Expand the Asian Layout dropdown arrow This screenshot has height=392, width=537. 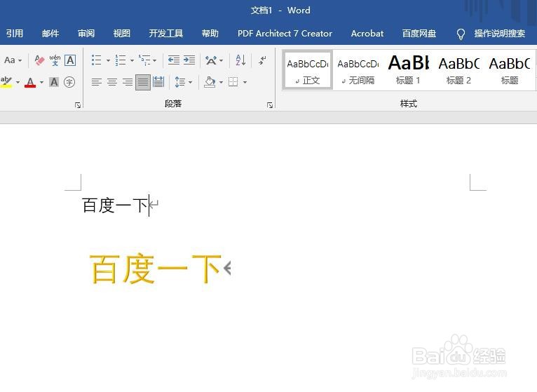pos(221,60)
